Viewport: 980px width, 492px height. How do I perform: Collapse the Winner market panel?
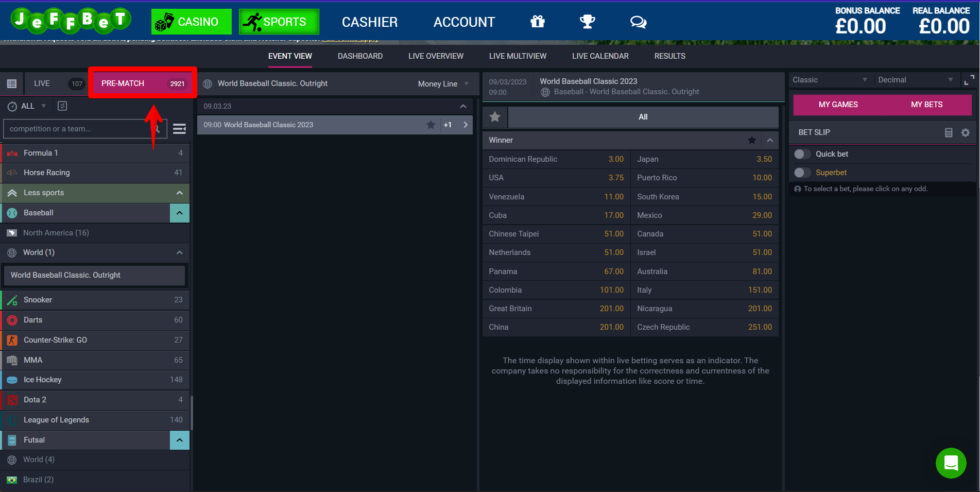pos(770,140)
